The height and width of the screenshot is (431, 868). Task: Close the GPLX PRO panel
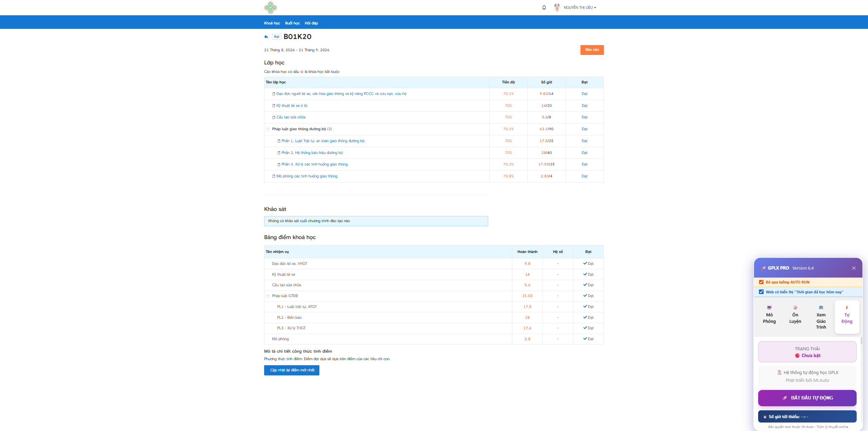pyautogui.click(x=854, y=268)
